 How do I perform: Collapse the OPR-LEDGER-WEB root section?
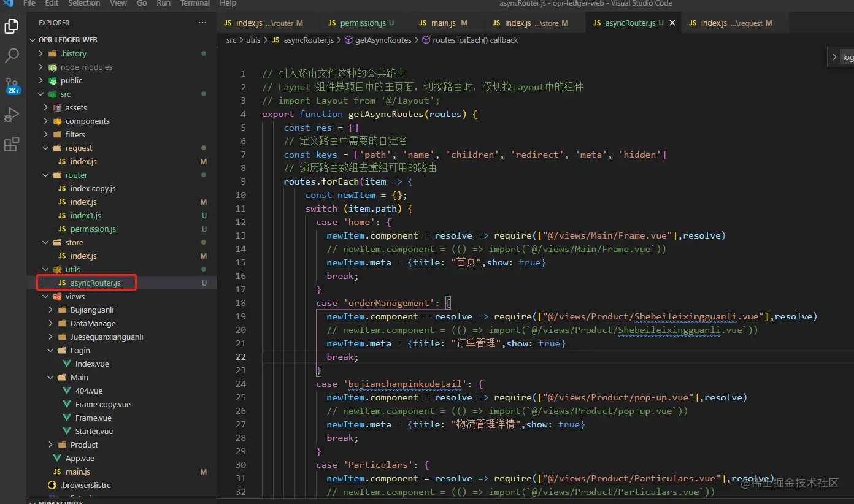click(x=34, y=40)
